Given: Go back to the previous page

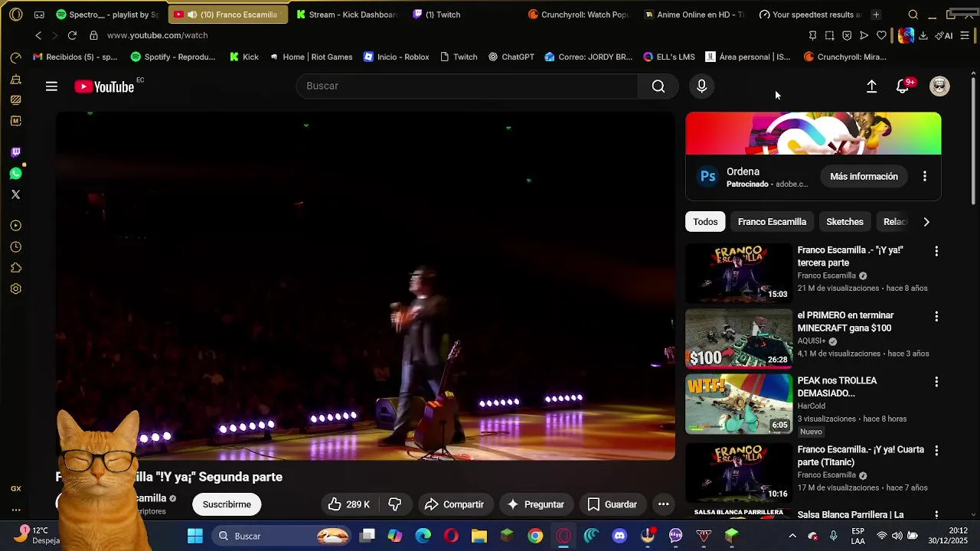Looking at the screenshot, I should [38, 35].
